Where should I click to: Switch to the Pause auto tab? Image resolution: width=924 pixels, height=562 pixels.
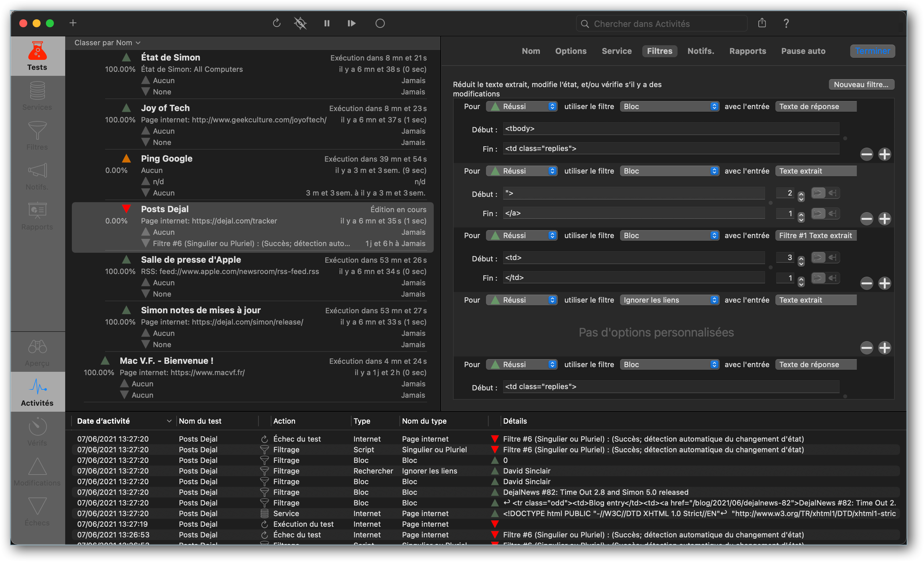(x=803, y=51)
